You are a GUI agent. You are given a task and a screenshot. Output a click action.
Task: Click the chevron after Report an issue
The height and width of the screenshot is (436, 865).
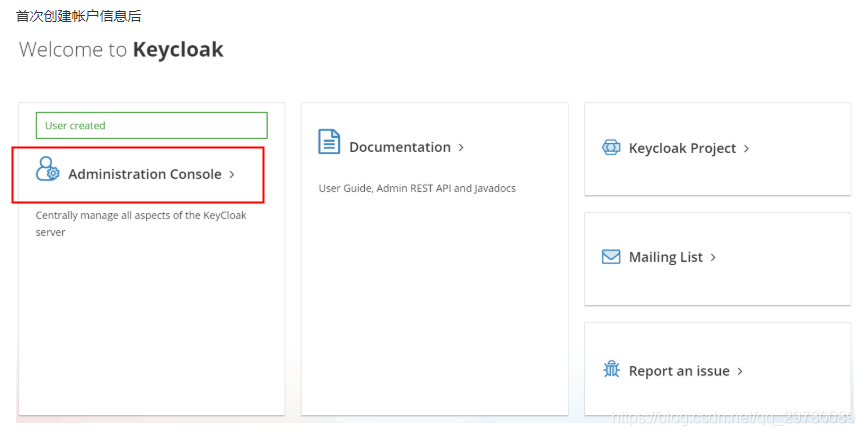click(740, 371)
